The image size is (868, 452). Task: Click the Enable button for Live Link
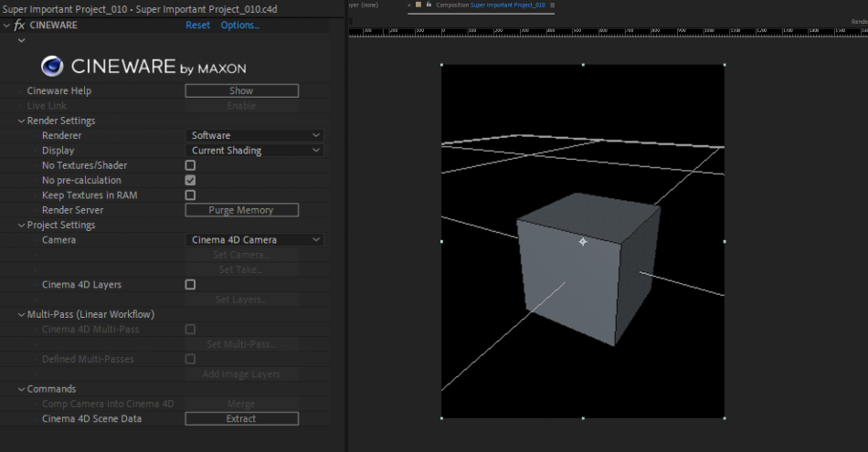[x=242, y=106]
